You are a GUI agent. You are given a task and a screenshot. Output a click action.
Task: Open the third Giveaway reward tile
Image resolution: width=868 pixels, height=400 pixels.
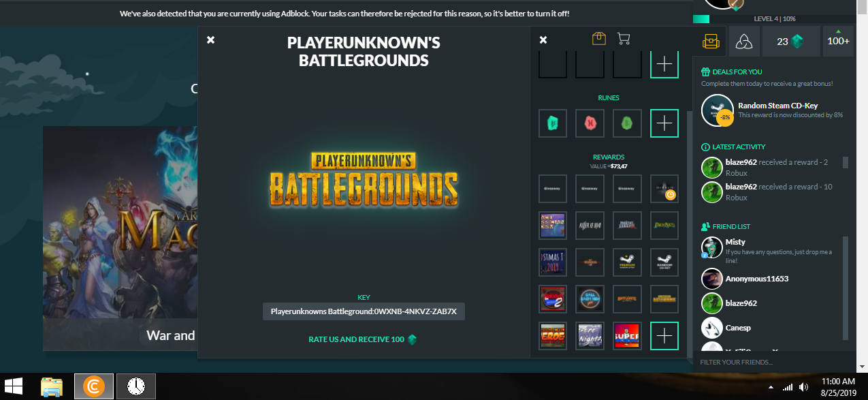627,189
